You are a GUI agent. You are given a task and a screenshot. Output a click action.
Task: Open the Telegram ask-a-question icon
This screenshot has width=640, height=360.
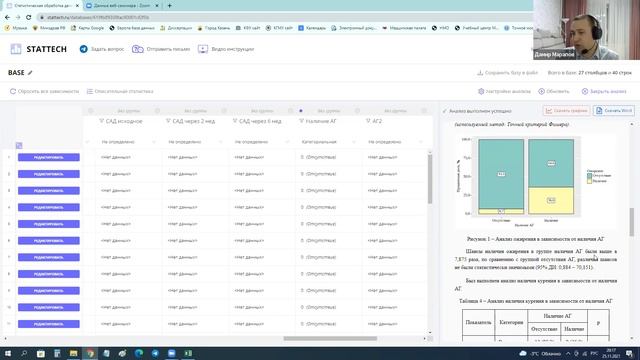(x=84, y=49)
